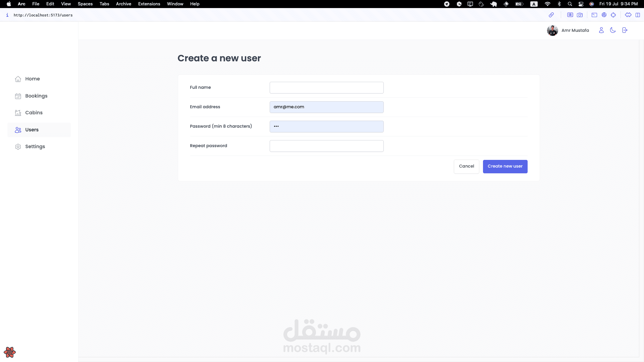Click the copy link icon in Arc toolbar
This screenshot has width=644, height=362.
[x=551, y=15]
